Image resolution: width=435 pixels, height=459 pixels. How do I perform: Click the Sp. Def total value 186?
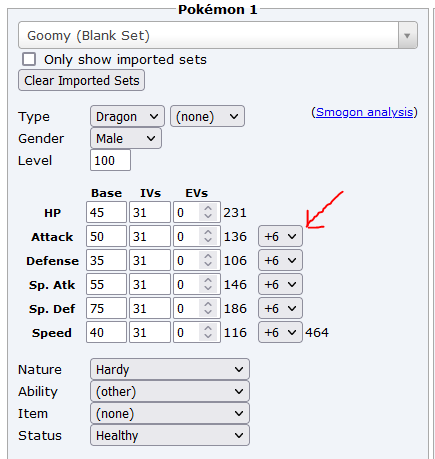tap(235, 309)
